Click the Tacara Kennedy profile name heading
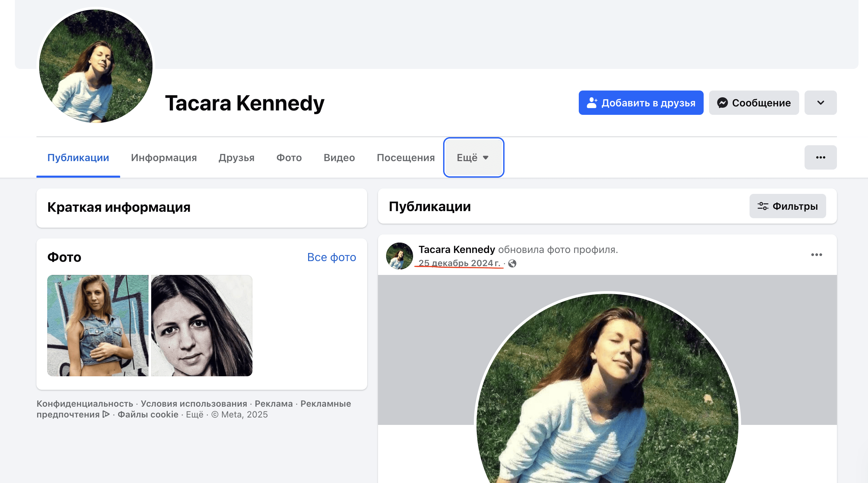Screen dimensions: 868x483 pyautogui.click(x=245, y=103)
